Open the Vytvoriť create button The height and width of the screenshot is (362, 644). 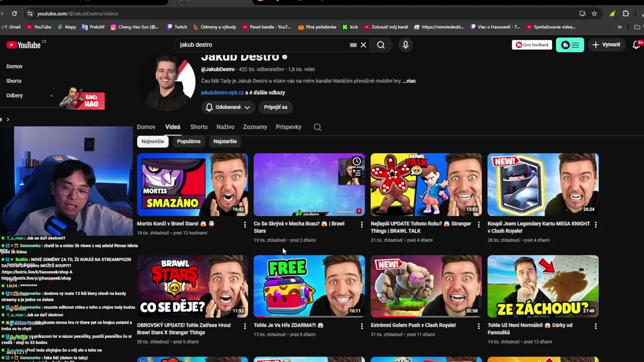point(606,45)
